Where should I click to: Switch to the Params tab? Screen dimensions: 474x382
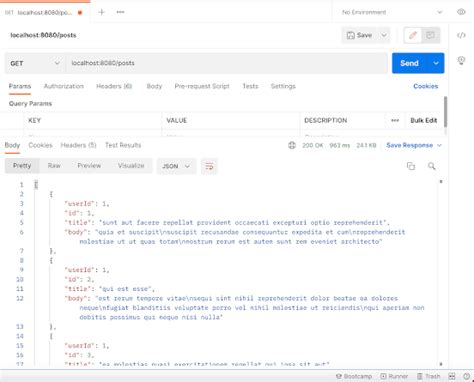20,86
